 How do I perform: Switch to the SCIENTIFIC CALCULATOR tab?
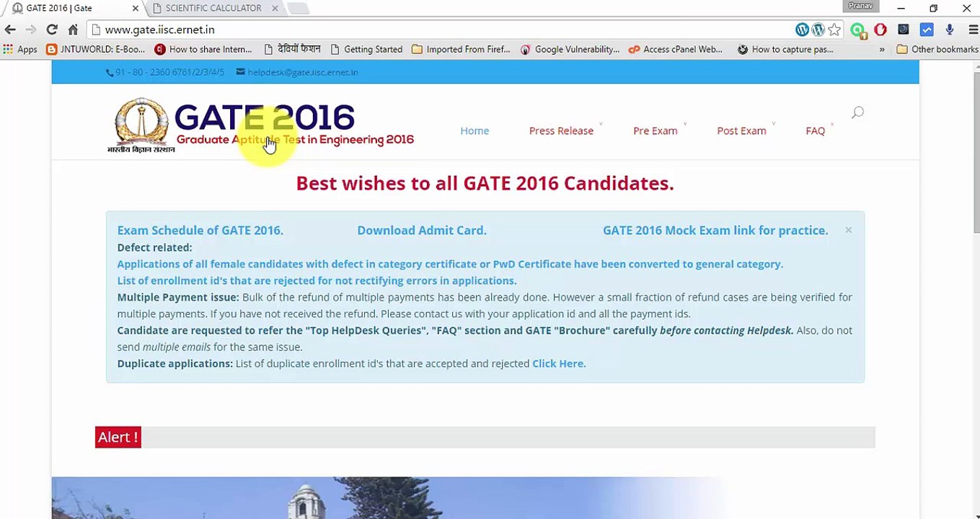[213, 8]
